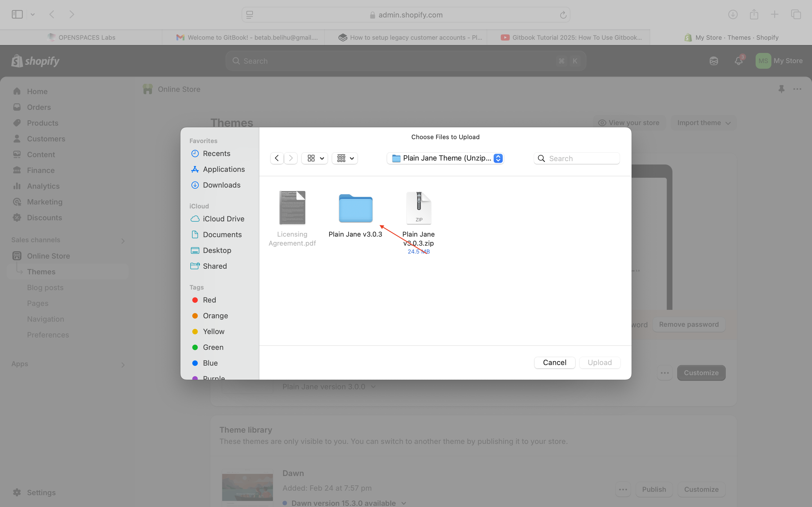This screenshot has width=812, height=507.
Task: Choose the Red tag
Action: tap(209, 300)
